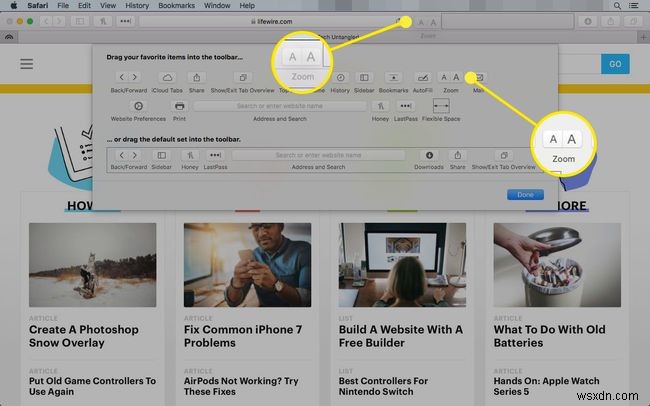Click the Address and Search field in favorite items
Screen dimensions: 650x406
pyautogui.click(x=280, y=106)
